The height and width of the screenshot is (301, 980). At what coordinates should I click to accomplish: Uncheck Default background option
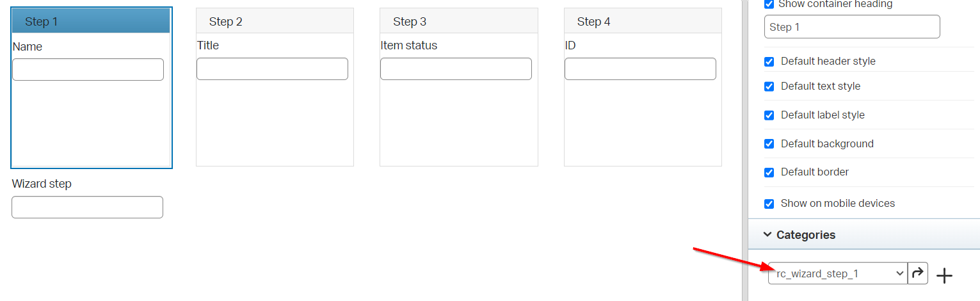769,144
